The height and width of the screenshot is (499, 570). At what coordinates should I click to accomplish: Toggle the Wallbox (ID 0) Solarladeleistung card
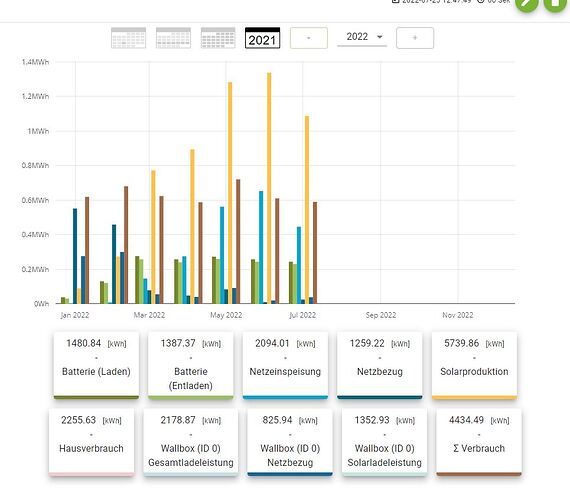[385, 442]
